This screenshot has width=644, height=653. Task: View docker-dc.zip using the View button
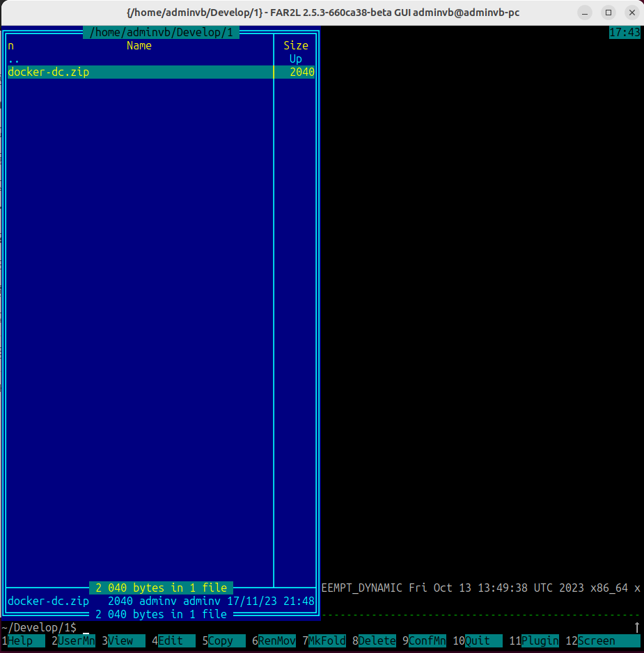(120, 640)
